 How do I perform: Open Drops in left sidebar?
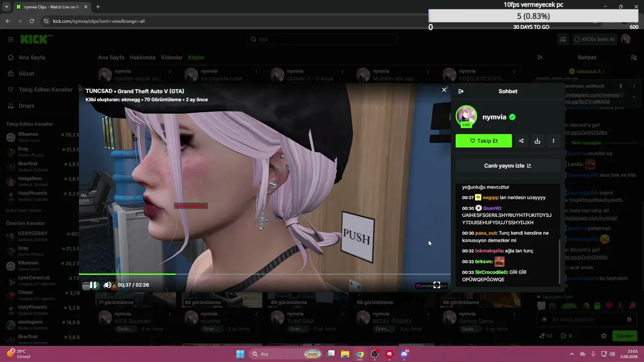26,106
